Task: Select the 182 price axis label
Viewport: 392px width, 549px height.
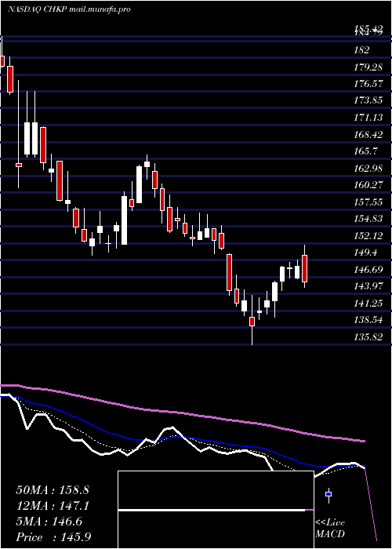Action: [x=361, y=50]
